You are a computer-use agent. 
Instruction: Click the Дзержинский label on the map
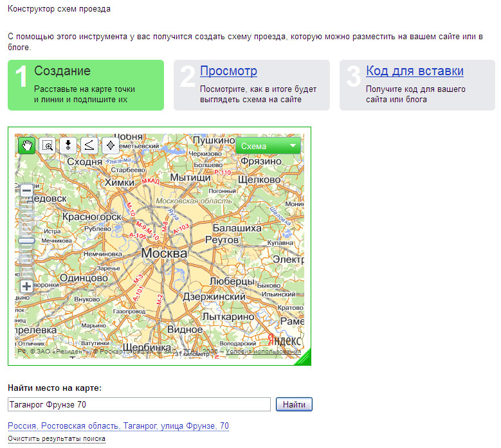pos(214,297)
